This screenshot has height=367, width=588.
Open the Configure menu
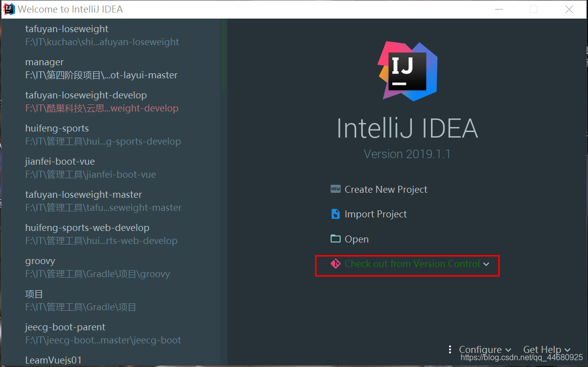[480, 349]
